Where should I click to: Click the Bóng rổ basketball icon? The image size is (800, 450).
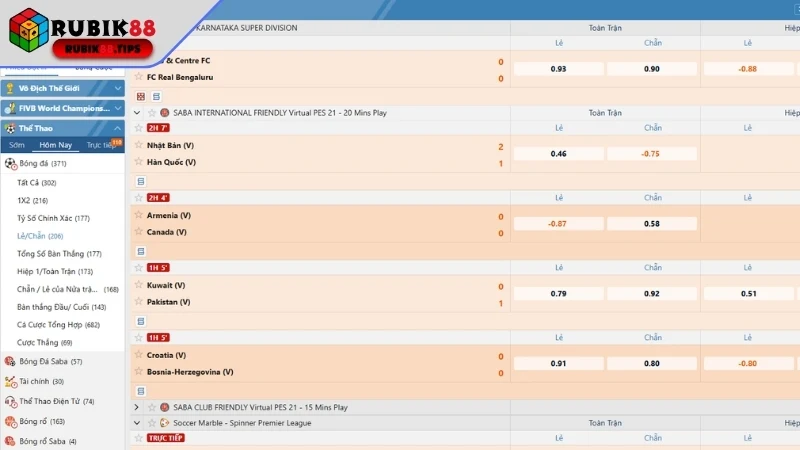tap(10, 421)
